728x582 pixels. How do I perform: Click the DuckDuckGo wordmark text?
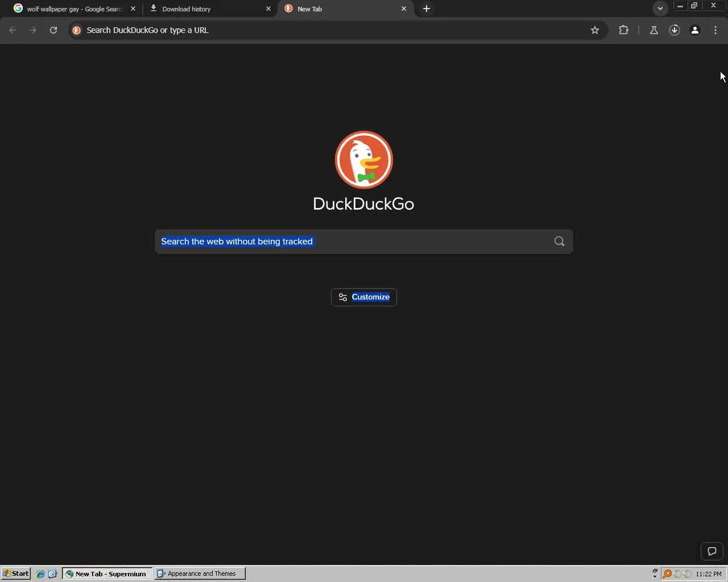[x=364, y=204]
